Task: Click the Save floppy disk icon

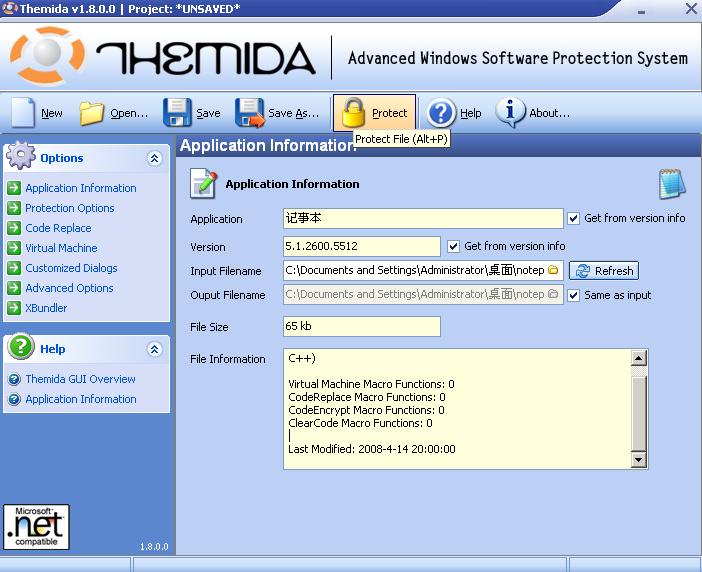Action: [x=177, y=112]
